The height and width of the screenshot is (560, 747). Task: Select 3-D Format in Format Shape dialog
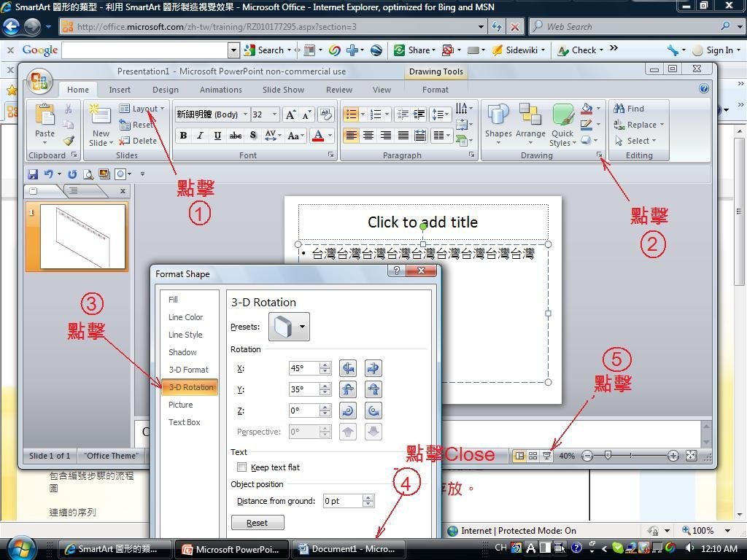point(189,370)
